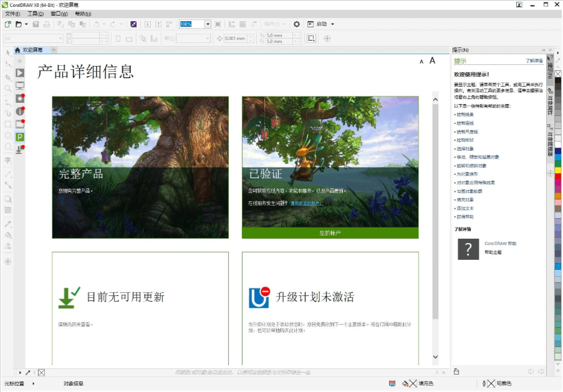This screenshot has width=563, height=392.
Task: Open the Workspace monitor icon in sidebar
Action: coord(20,85)
